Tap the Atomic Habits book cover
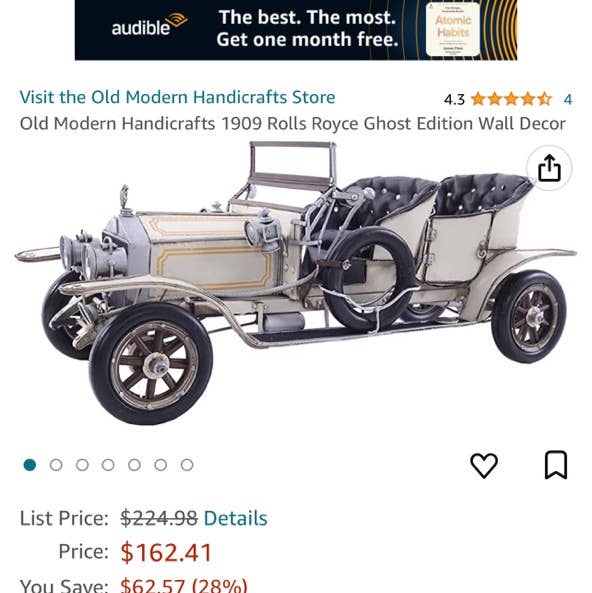 452,29
